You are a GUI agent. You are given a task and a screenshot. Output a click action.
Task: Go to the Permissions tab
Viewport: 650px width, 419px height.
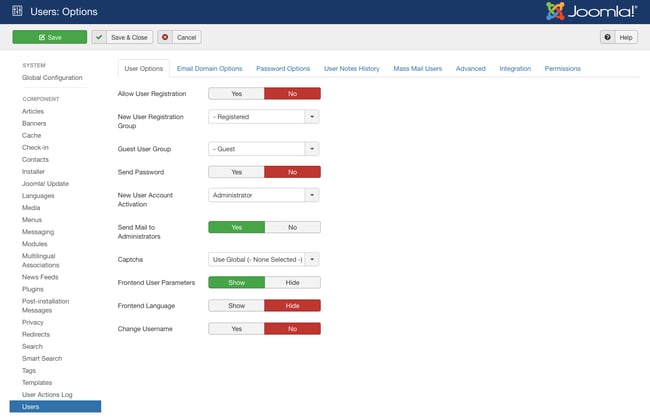(562, 68)
